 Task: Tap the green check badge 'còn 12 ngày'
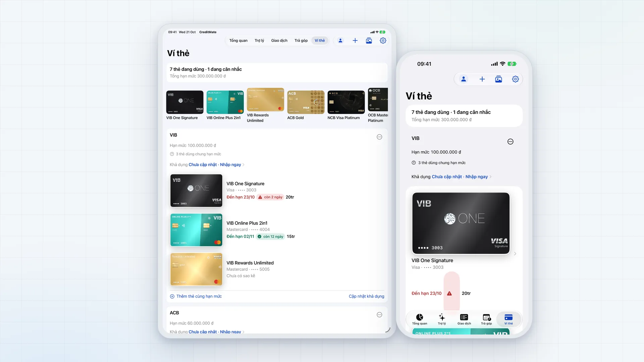pyautogui.click(x=270, y=237)
